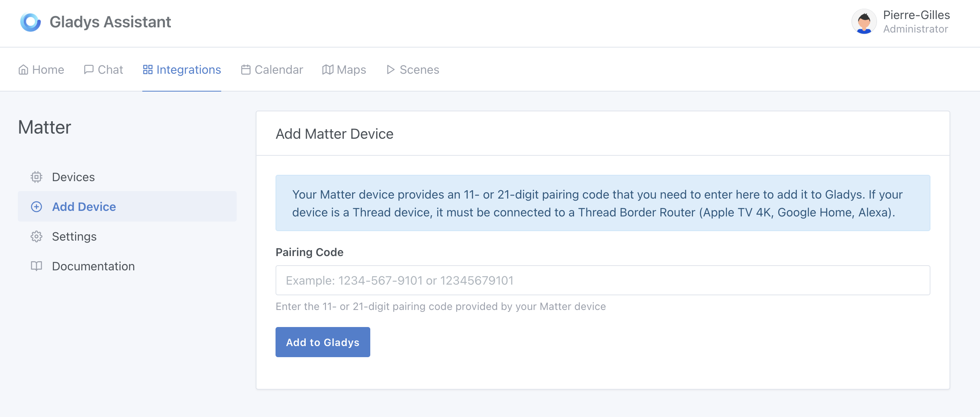Click the Add Device plus icon
This screenshot has width=980, height=417.
click(36, 207)
